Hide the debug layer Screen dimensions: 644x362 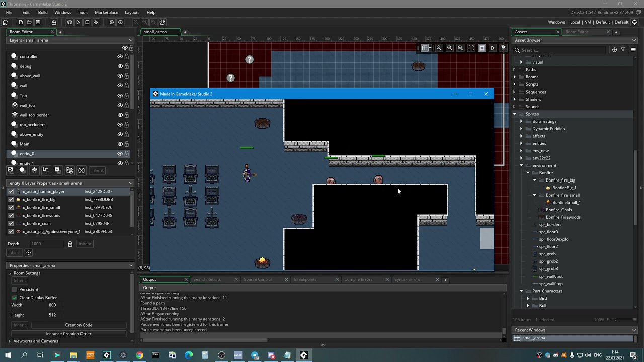pyautogui.click(x=120, y=66)
